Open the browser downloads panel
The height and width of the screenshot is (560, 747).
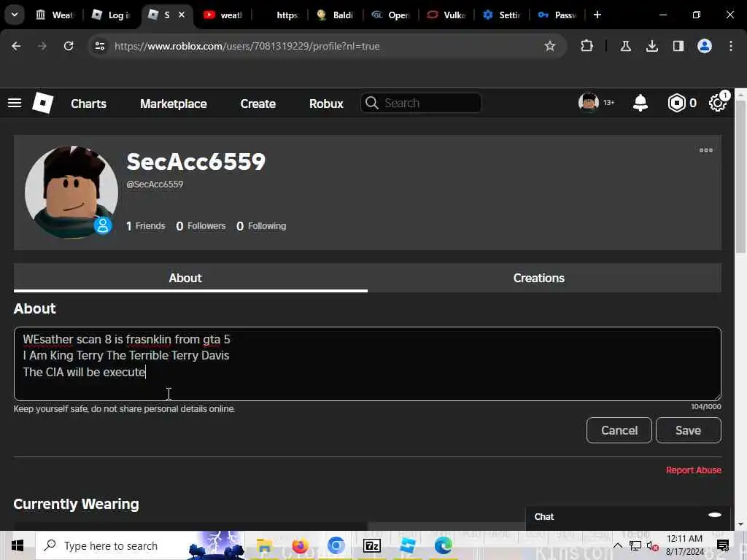coord(651,46)
